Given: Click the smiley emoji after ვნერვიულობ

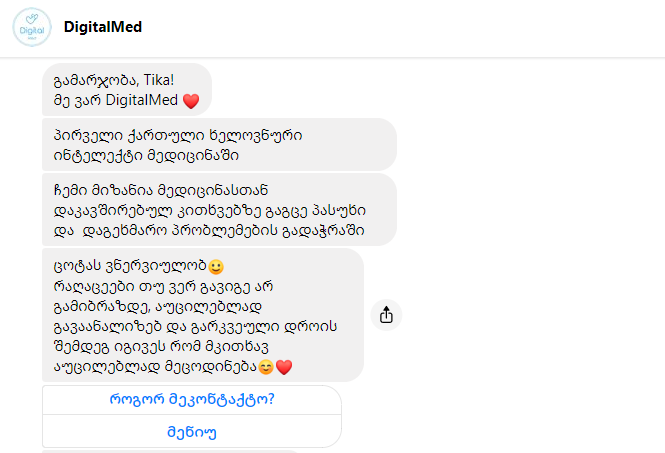Looking at the screenshot, I should pos(215,267).
